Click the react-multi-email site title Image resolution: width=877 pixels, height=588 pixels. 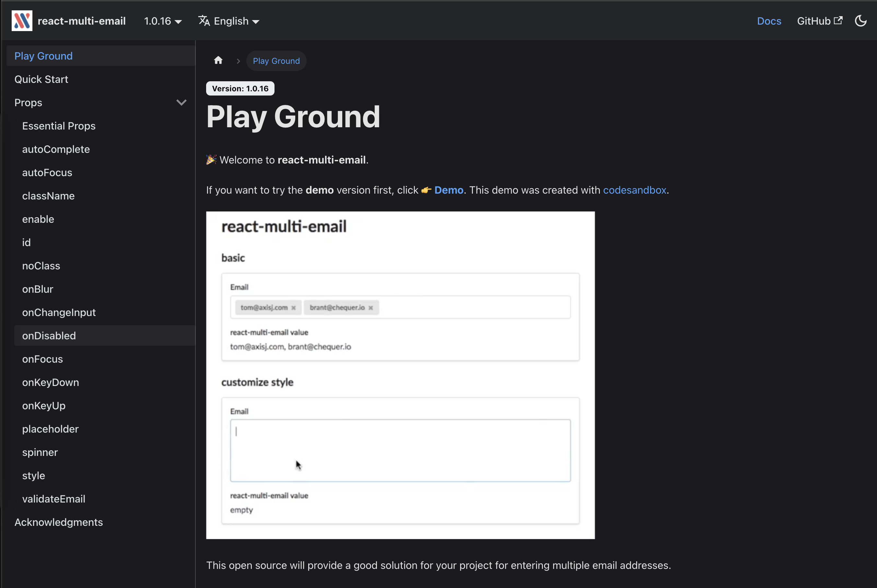click(x=81, y=21)
